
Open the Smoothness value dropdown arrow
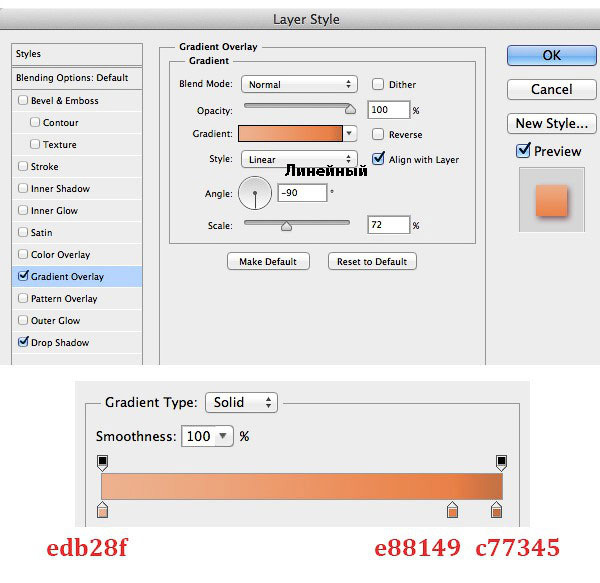tap(223, 436)
